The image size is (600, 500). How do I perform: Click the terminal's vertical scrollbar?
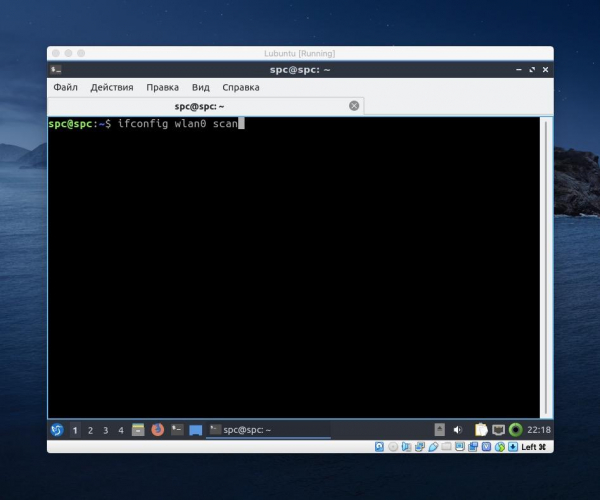click(x=546, y=268)
